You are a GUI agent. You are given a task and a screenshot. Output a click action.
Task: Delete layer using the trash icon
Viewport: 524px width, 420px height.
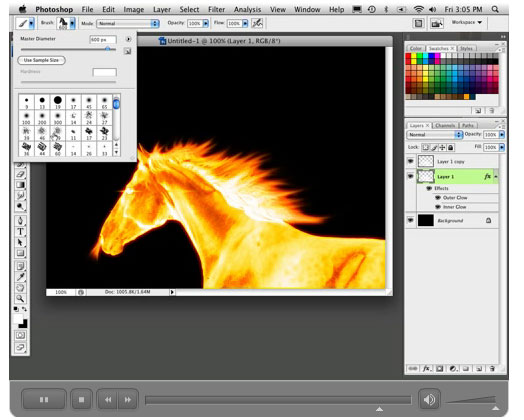click(492, 369)
